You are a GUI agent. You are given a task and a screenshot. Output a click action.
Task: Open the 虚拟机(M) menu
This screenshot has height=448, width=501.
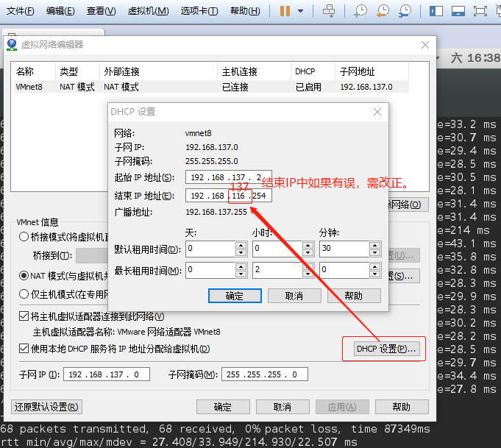pos(148,11)
